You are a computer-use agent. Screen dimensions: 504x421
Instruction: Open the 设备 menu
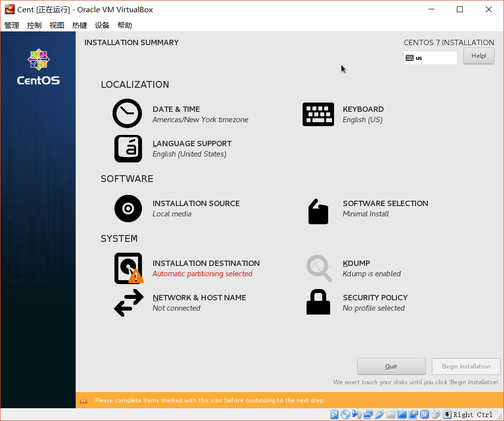(x=102, y=26)
